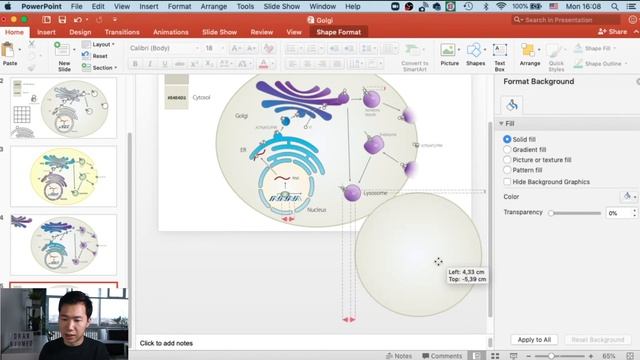Open Comments pane in status bar
This screenshot has width=640, height=360.
click(x=442, y=356)
